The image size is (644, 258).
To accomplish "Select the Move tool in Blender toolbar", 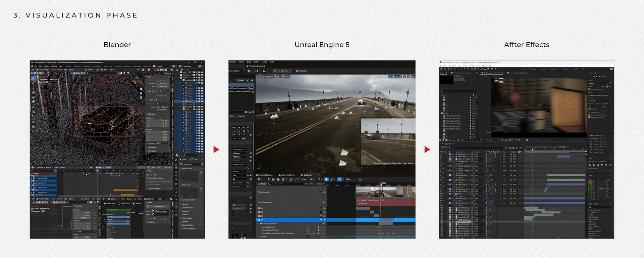I will click(x=34, y=88).
